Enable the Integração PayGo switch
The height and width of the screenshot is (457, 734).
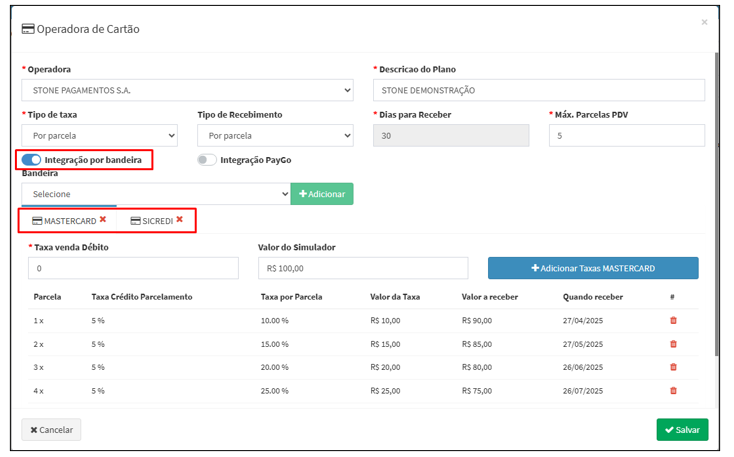(x=207, y=160)
